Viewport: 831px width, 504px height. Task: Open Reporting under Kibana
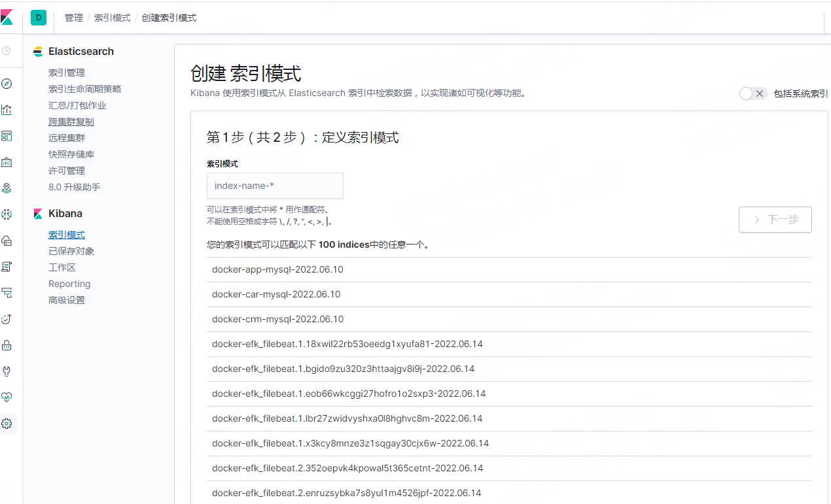pyautogui.click(x=69, y=284)
